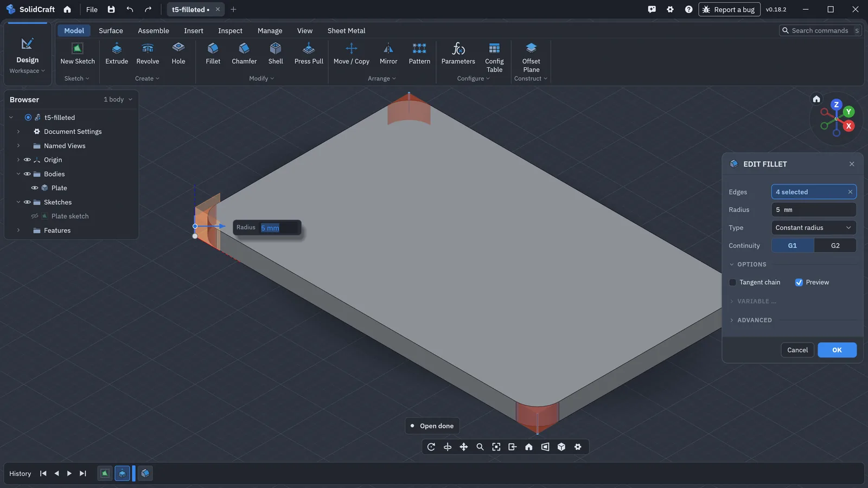Image resolution: width=868 pixels, height=488 pixels.
Task: Select the Mirror tool
Action: pyautogui.click(x=388, y=54)
